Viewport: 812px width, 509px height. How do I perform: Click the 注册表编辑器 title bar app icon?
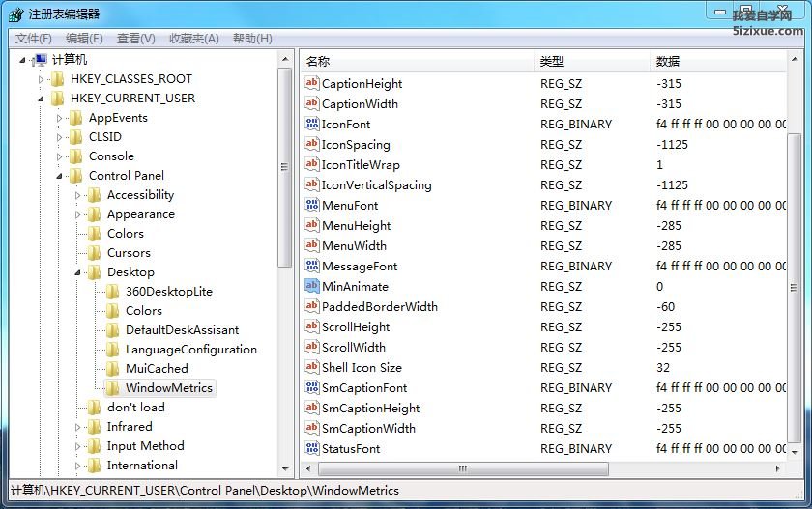pos(16,14)
